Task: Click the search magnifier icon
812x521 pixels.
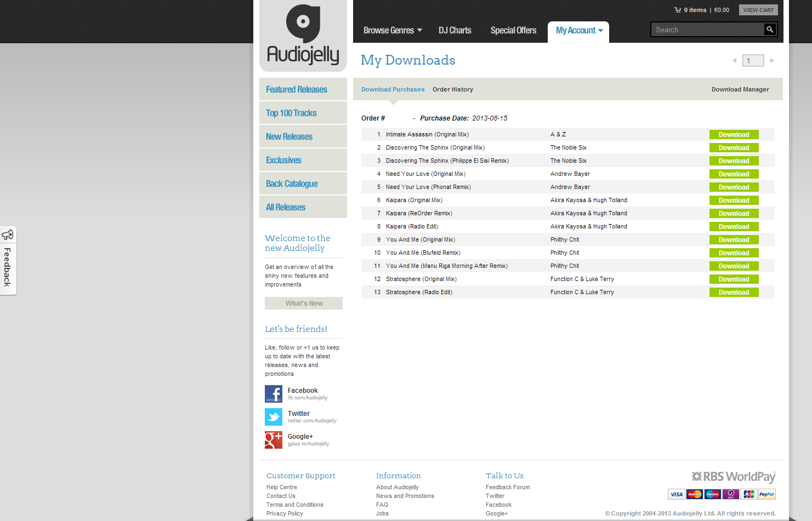Action: point(770,30)
